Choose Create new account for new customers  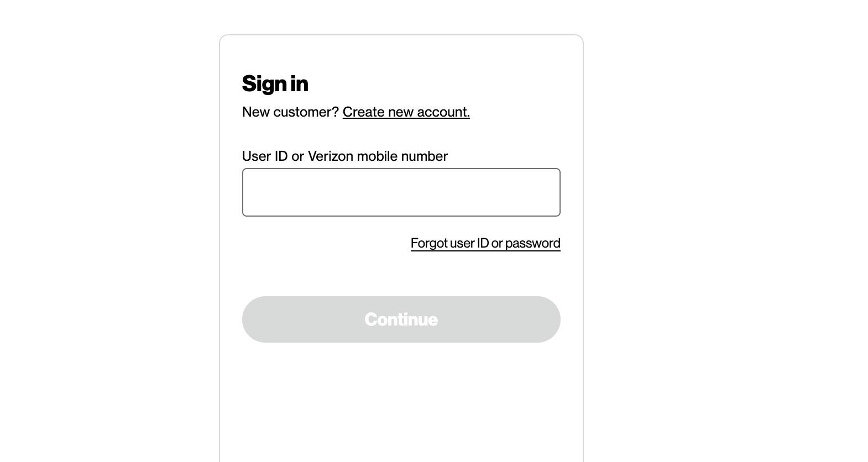coord(406,112)
